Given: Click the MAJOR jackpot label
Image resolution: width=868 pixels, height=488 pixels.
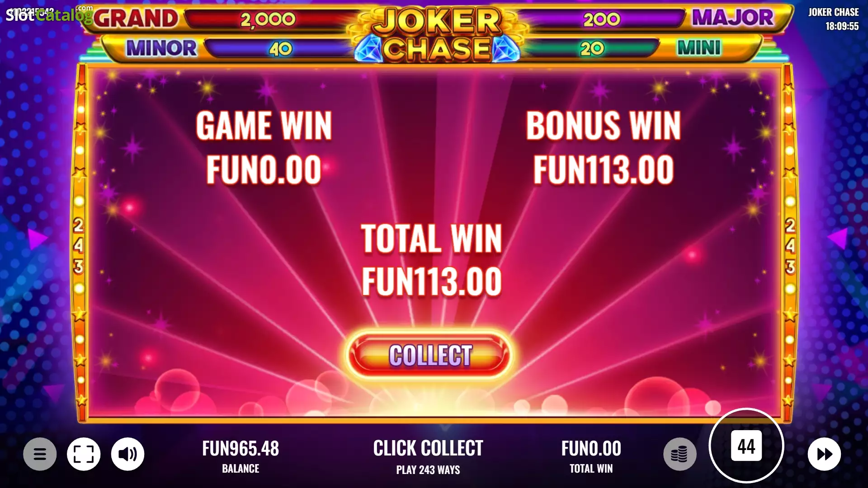Looking at the screenshot, I should pos(733,18).
